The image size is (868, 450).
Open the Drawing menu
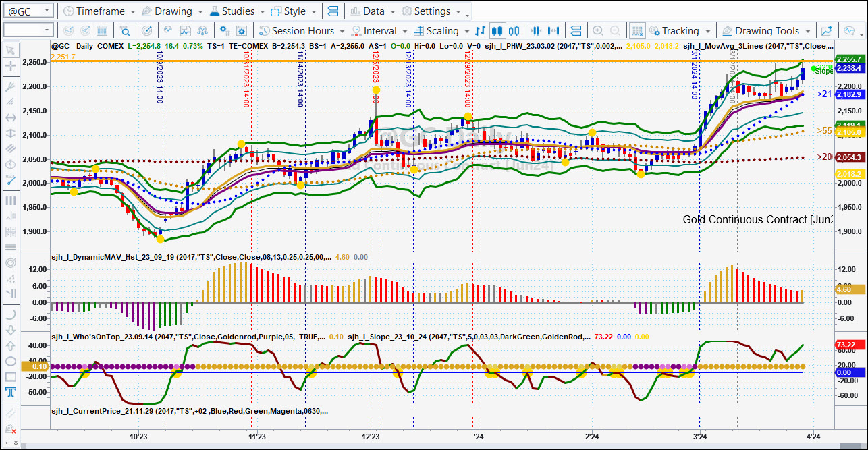(x=173, y=11)
